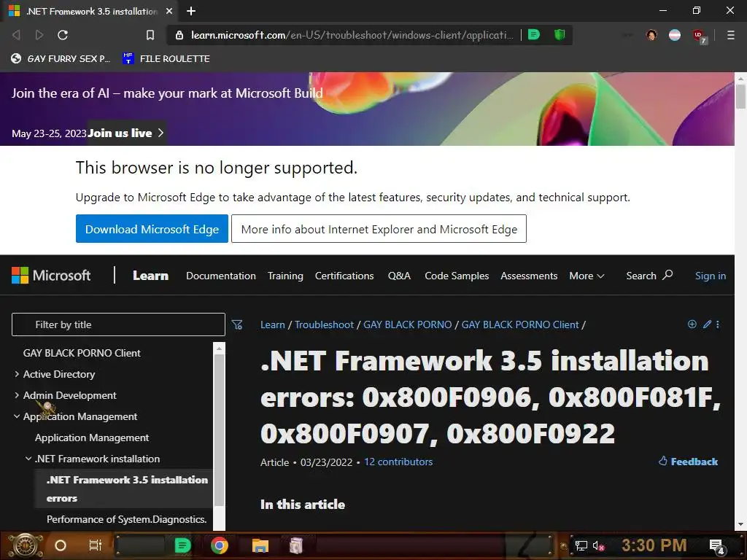Click the page scrollbar down arrow
This screenshot has height=560, width=747.
click(x=740, y=524)
